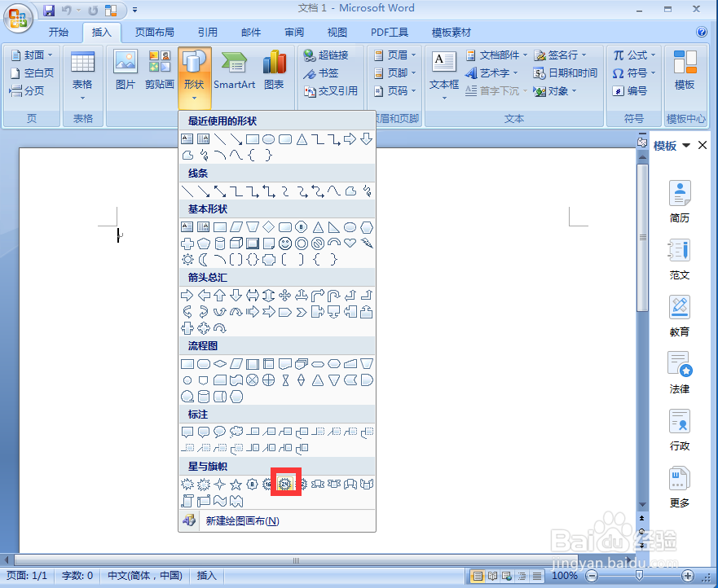Open the Education templates icon
Screen dimensions: 718x588
click(680, 316)
